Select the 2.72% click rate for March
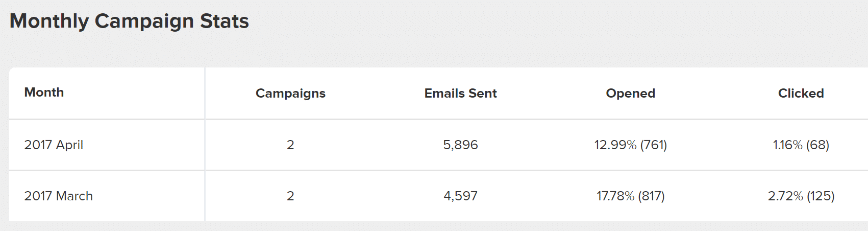868x231 pixels. click(785, 196)
